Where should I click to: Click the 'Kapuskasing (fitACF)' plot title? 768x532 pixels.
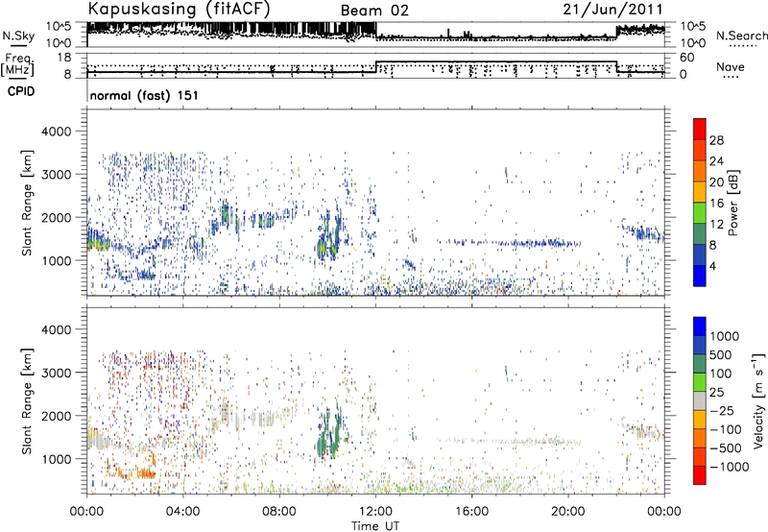tap(179, 9)
